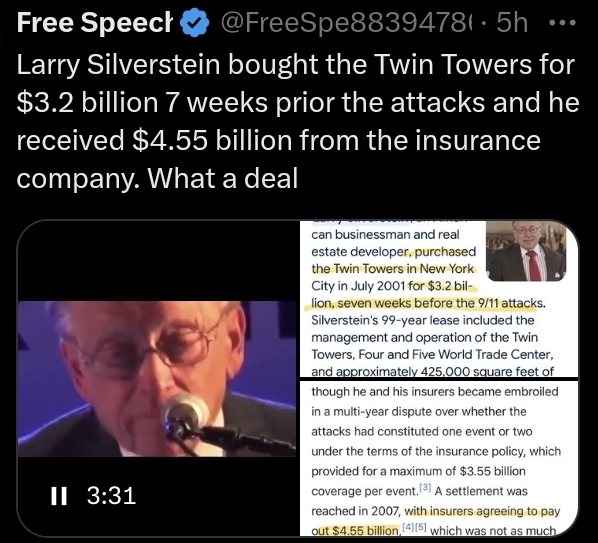Open the tweet text about Larry Silverstein
Viewport: 598px width, 543px height.
(x=297, y=121)
